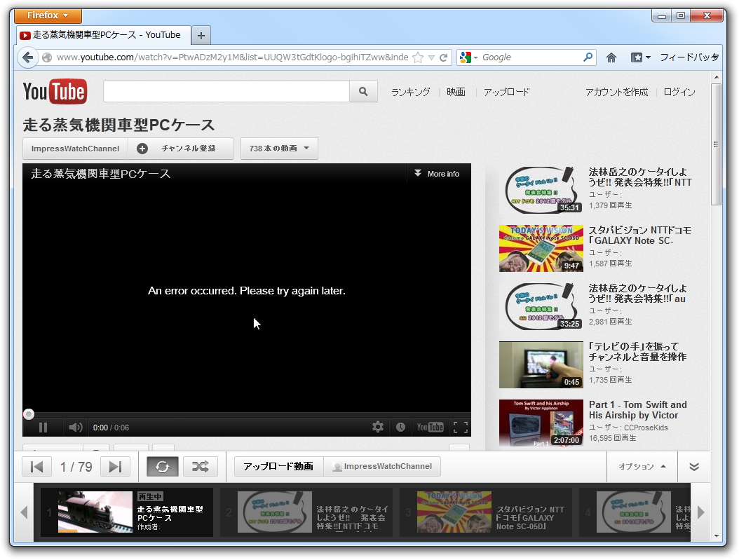Collapse the playlist bar with the double chevron

(x=693, y=466)
